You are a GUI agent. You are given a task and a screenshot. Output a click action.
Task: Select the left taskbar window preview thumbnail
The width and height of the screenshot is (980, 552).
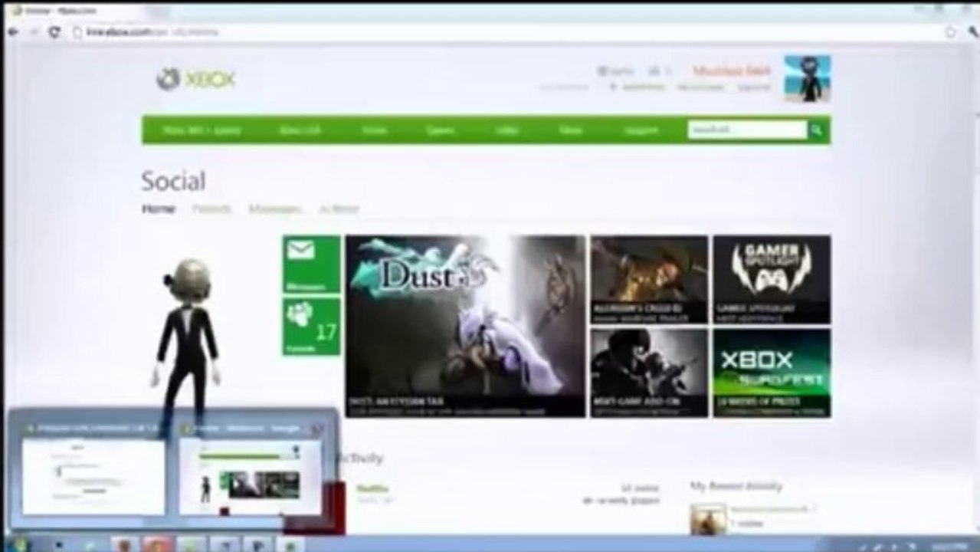tap(92, 477)
